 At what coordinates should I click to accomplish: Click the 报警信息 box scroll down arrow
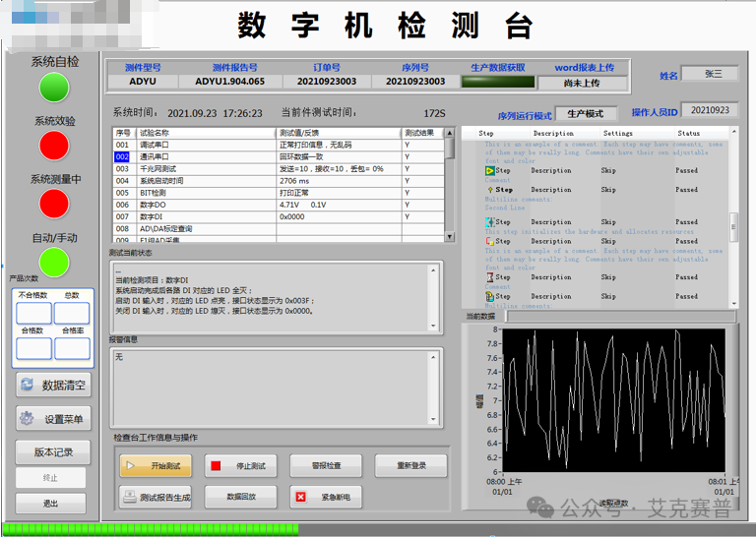coord(433,419)
